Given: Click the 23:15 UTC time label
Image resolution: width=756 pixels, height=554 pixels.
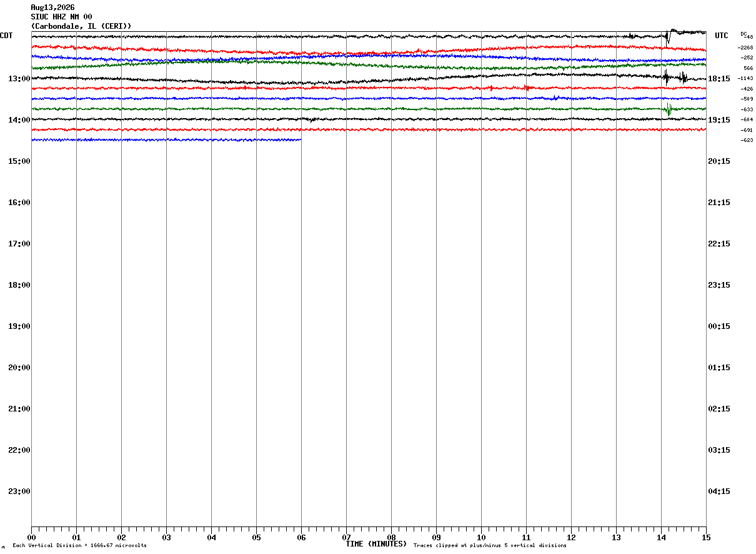Looking at the screenshot, I should tap(719, 285).
